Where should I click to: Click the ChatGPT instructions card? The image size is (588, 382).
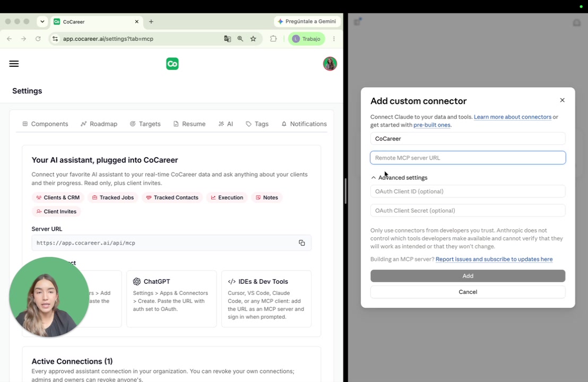(171, 299)
